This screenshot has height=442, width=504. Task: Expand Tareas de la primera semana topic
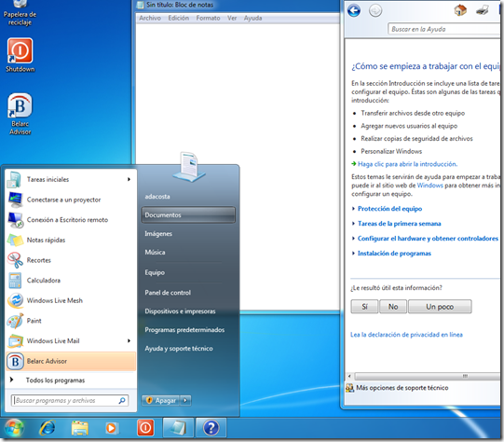coord(399,224)
